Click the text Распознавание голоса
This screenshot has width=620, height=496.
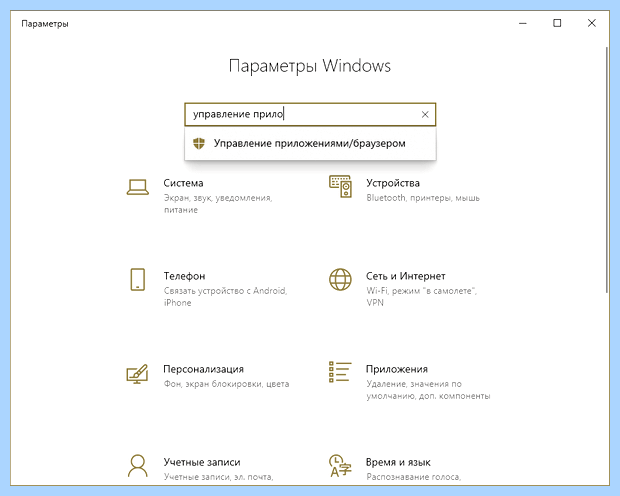coord(414,477)
